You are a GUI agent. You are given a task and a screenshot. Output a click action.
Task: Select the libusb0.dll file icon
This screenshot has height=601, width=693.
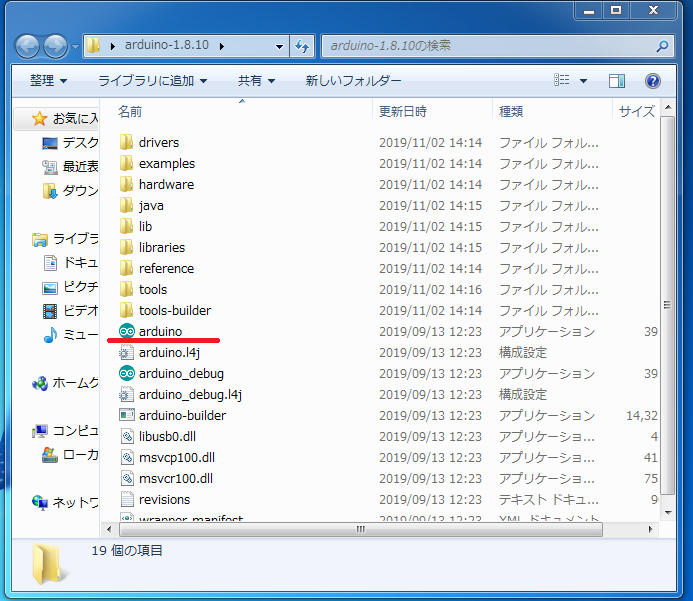click(x=126, y=437)
